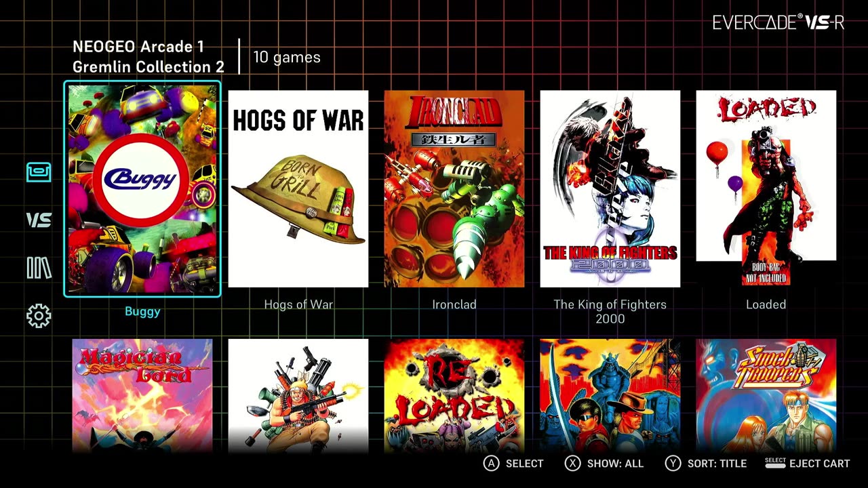Viewport: 868px width, 488px height.
Task: Click the SELECT eject icon
Action: [x=775, y=462]
